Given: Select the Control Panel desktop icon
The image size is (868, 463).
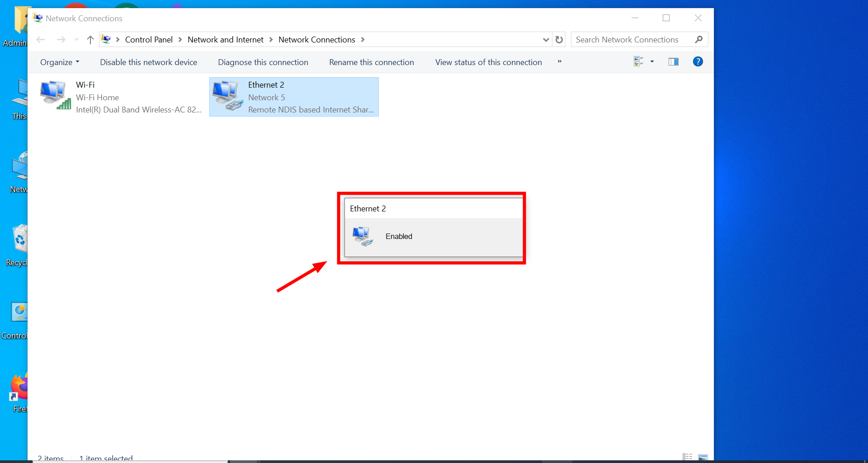Looking at the screenshot, I should pos(14,320).
